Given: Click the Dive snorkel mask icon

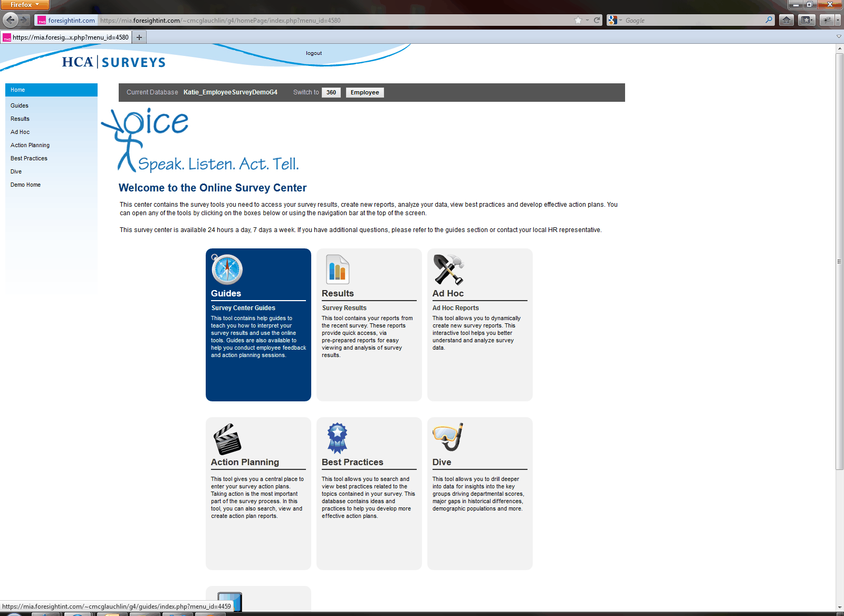Looking at the screenshot, I should [448, 437].
